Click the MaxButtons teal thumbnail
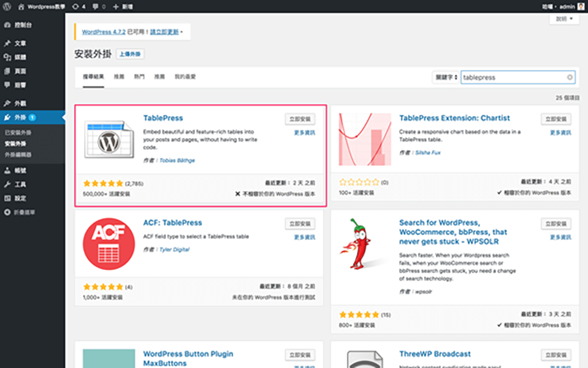588x368 pixels. pyautogui.click(x=109, y=359)
